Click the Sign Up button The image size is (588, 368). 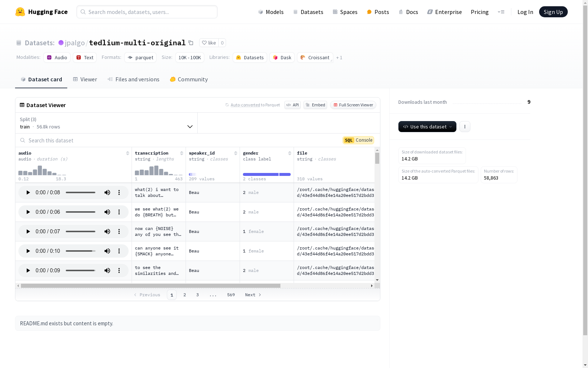coord(553,12)
